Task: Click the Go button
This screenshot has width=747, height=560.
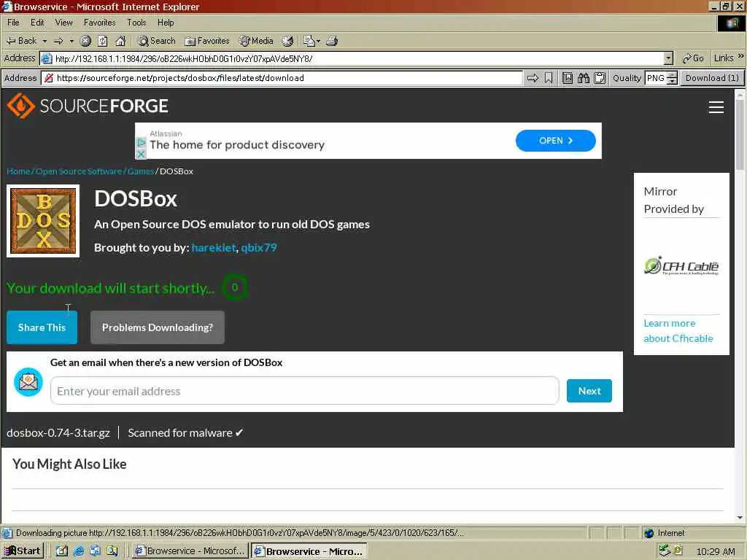Action: coord(693,58)
